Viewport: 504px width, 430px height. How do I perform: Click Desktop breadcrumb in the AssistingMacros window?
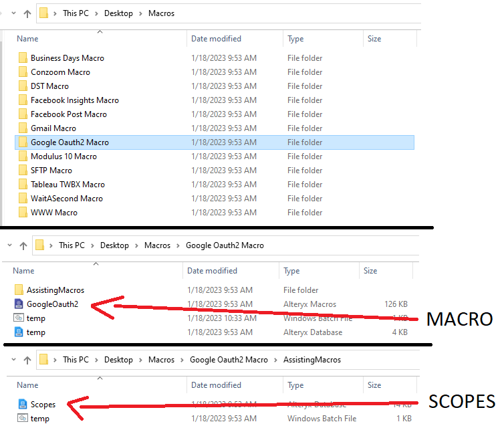tap(118, 359)
